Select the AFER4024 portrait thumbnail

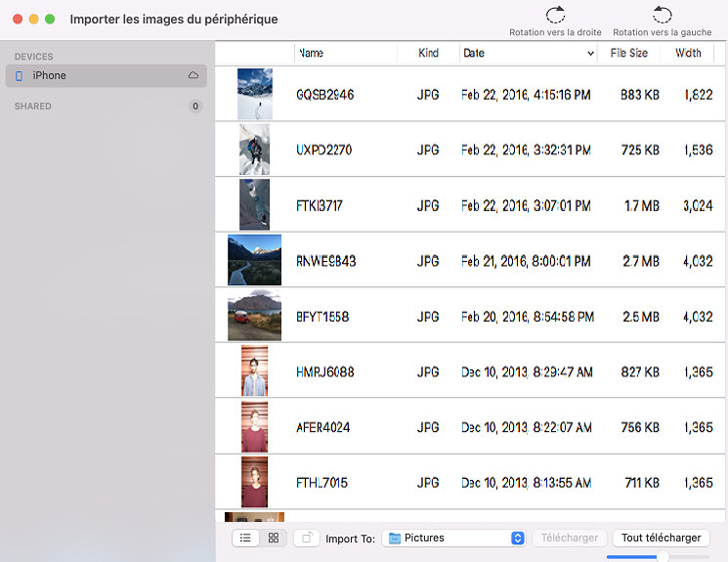pos(254,426)
